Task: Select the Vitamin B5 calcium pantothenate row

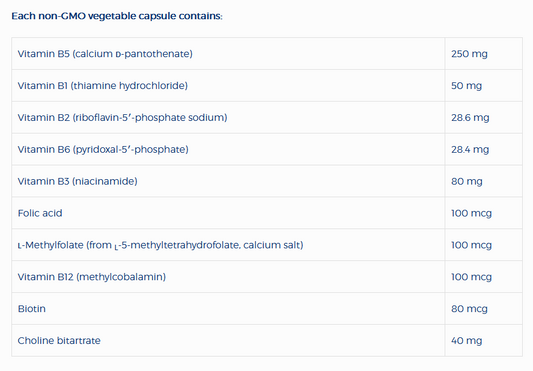Action: tap(267, 54)
